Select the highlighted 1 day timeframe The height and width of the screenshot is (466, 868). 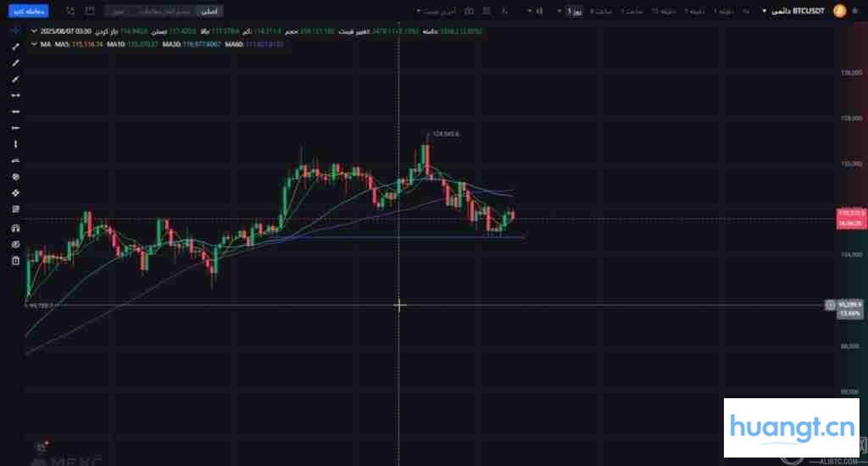575,11
